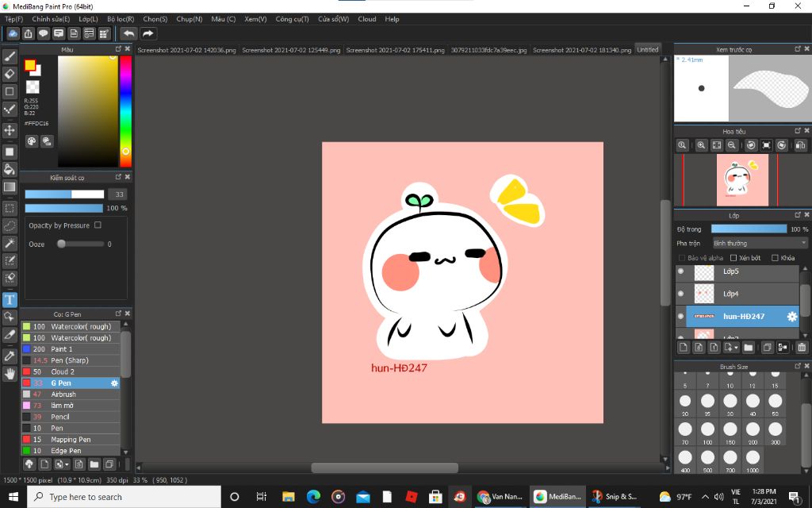Hide the Lớp5 layer visibility dot
This screenshot has height=508, width=812.
(x=681, y=271)
